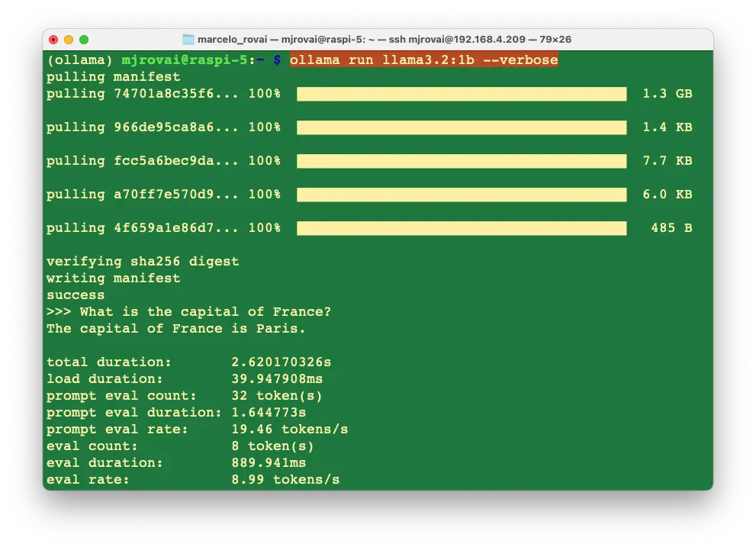
Task: Click the folder proxy icon in title bar
Action: pyautogui.click(x=188, y=40)
